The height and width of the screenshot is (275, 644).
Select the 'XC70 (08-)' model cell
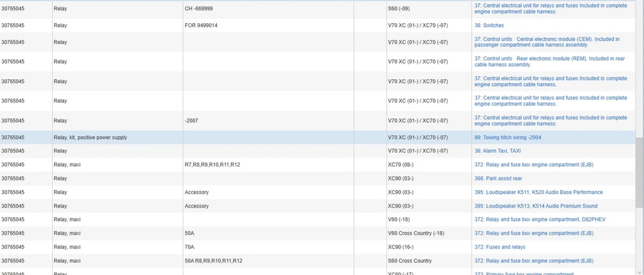click(429, 165)
